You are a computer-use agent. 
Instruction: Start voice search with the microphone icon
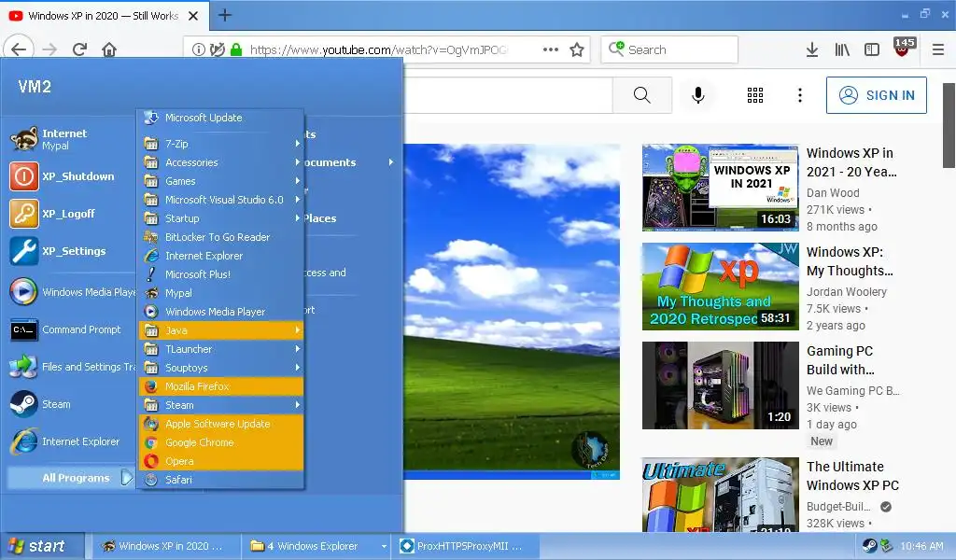698,95
